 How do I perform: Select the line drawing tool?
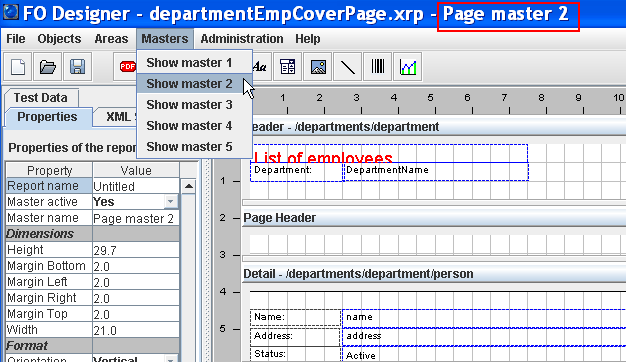tap(348, 67)
